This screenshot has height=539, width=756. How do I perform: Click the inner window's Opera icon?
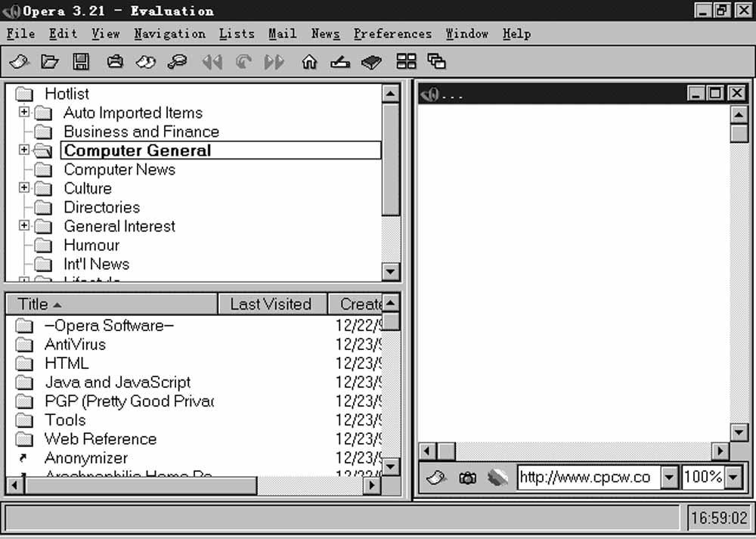(429, 94)
